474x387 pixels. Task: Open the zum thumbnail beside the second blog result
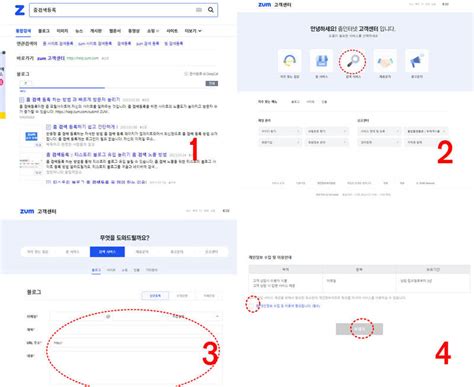(x=31, y=136)
